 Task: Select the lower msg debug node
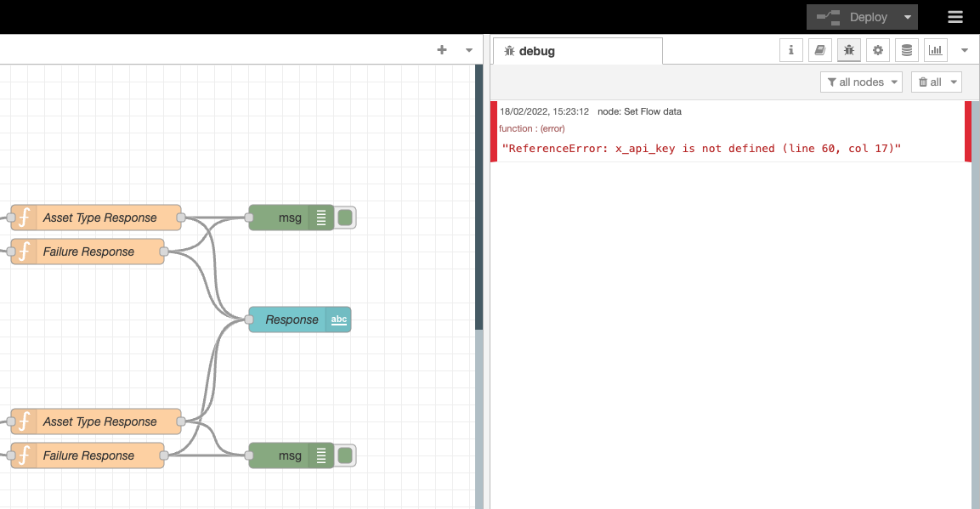pos(292,455)
